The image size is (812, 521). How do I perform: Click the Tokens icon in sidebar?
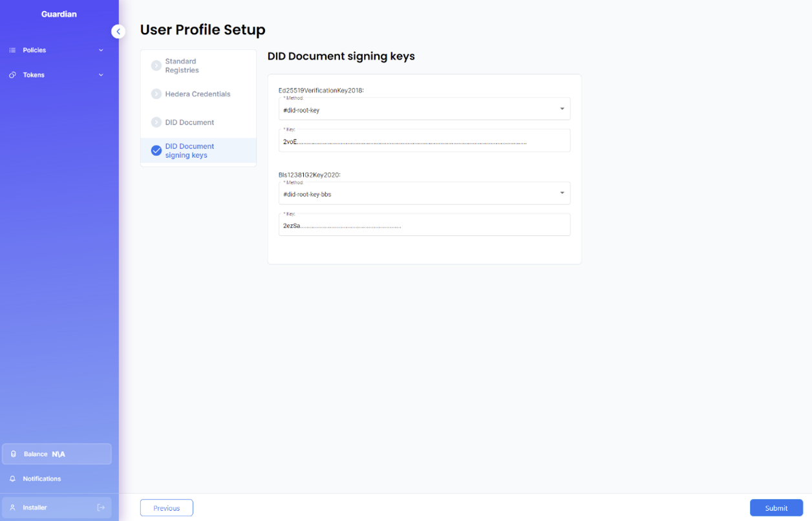coord(12,75)
